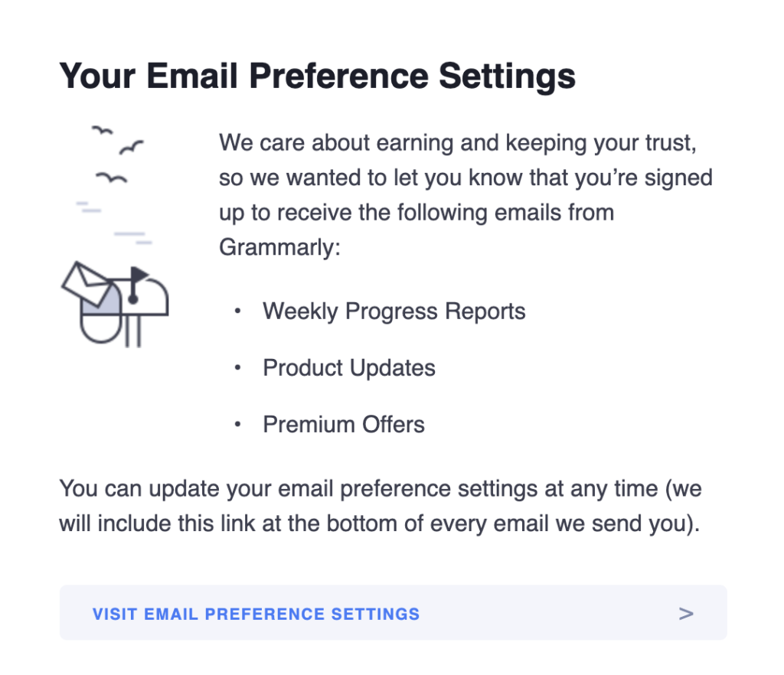The height and width of the screenshot is (675, 784).
Task: Click the bullet before Product Updates
Action: pyautogui.click(x=238, y=368)
